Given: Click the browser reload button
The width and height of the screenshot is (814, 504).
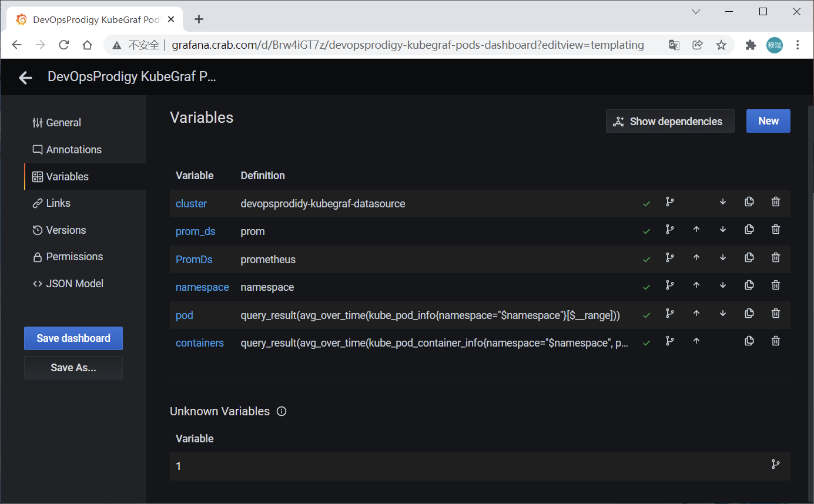Looking at the screenshot, I should click(64, 45).
